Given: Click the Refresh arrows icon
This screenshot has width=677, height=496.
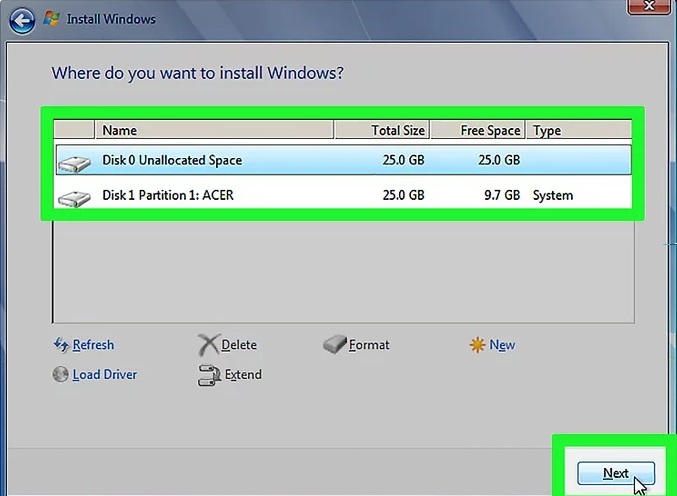Looking at the screenshot, I should (61, 344).
